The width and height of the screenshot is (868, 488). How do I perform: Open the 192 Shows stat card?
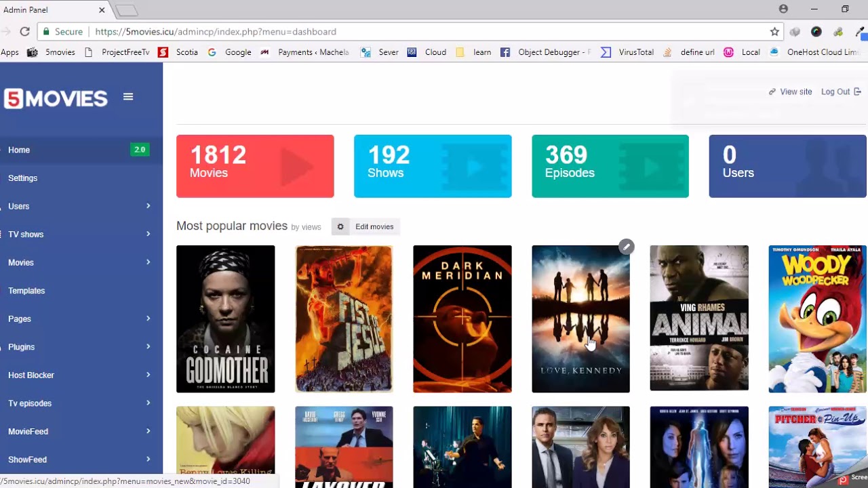(x=433, y=166)
